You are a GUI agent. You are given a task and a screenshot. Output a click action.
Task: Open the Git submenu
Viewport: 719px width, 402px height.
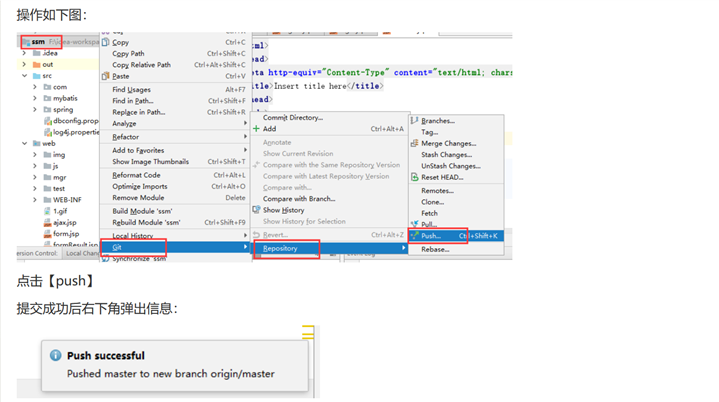click(175, 247)
